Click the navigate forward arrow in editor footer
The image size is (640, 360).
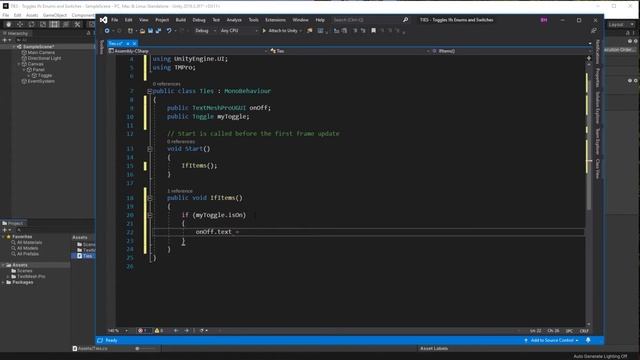point(187,331)
